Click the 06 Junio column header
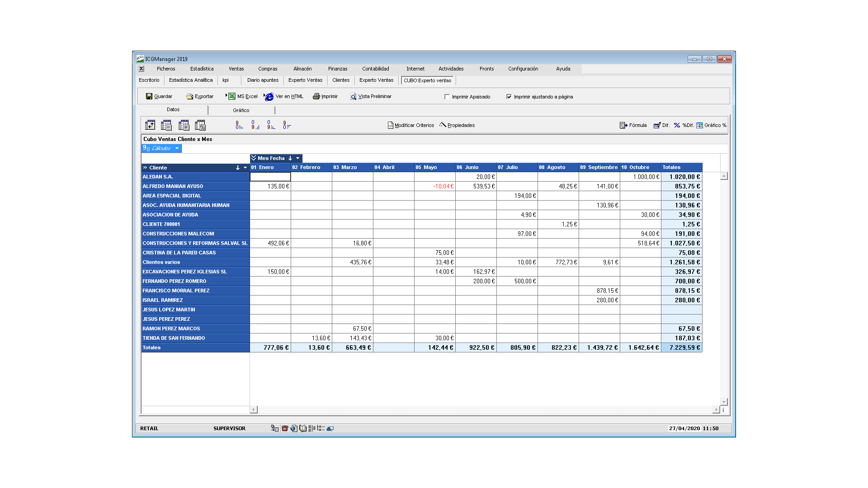Image resolution: width=868 pixels, height=488 pixels. coord(476,167)
